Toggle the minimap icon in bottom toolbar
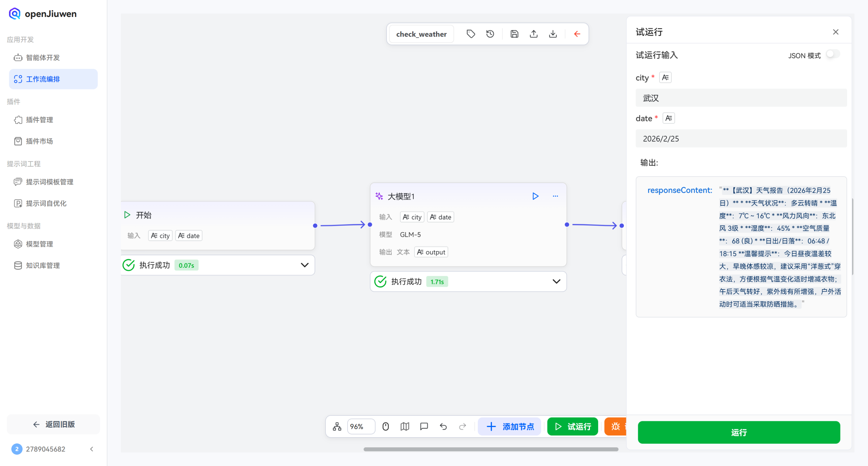The image size is (868, 466). 405,426
